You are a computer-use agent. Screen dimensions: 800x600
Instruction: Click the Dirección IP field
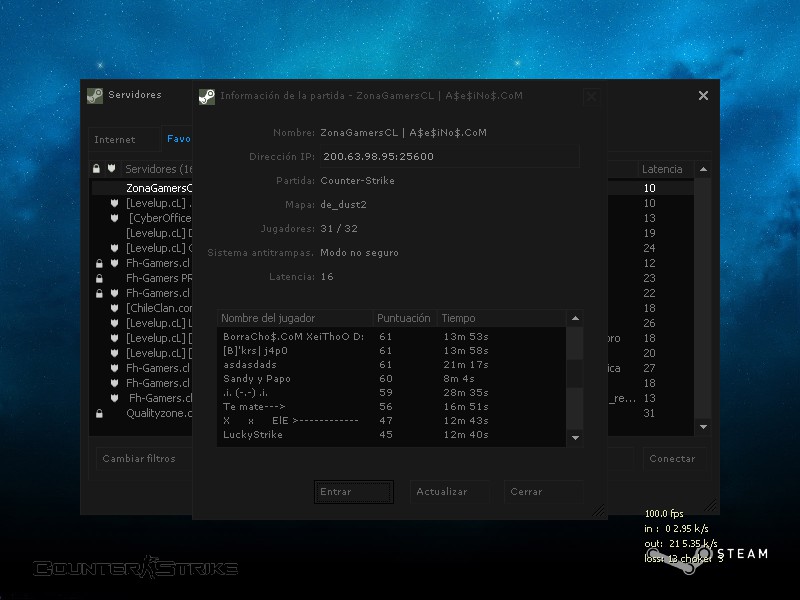[x=449, y=157]
